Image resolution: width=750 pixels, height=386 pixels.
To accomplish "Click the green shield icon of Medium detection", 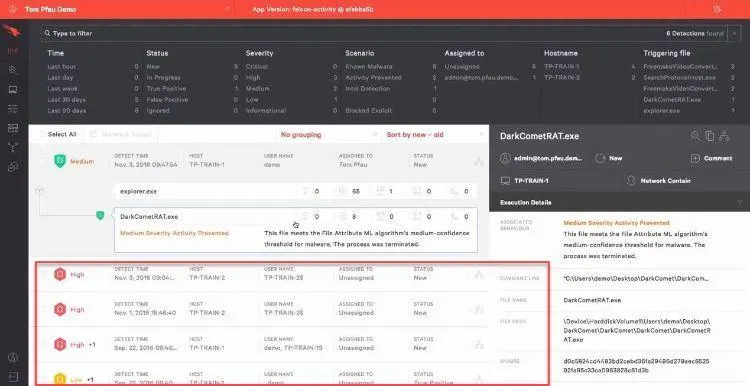I will [x=60, y=161].
